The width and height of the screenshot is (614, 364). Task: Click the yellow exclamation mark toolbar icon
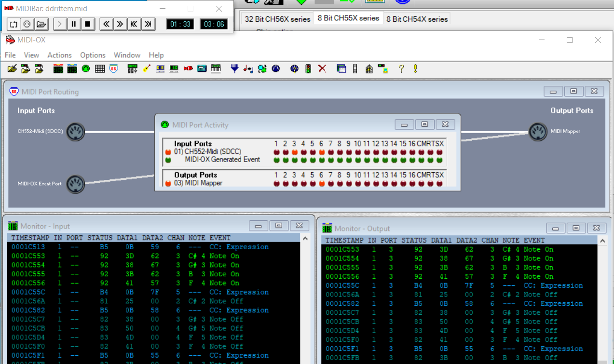tap(415, 69)
